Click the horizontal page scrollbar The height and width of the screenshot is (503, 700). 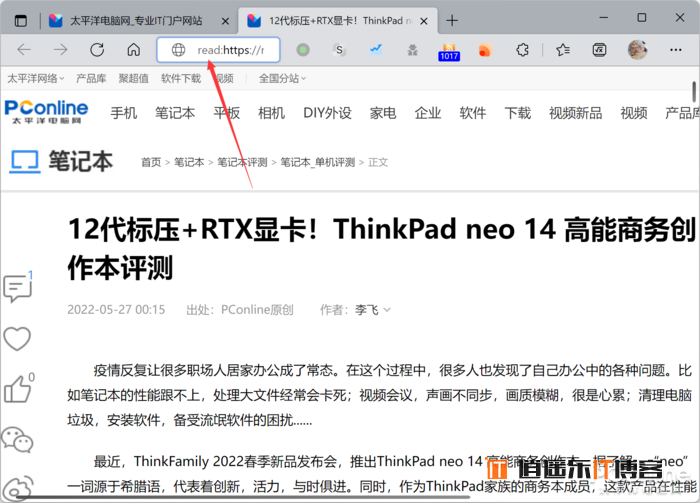[243, 497]
